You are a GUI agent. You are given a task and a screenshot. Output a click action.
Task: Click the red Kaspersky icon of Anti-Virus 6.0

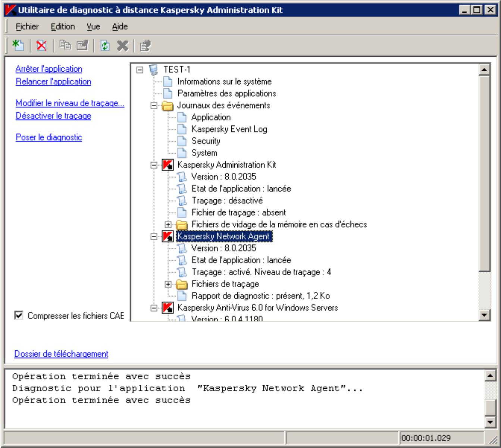tap(167, 308)
